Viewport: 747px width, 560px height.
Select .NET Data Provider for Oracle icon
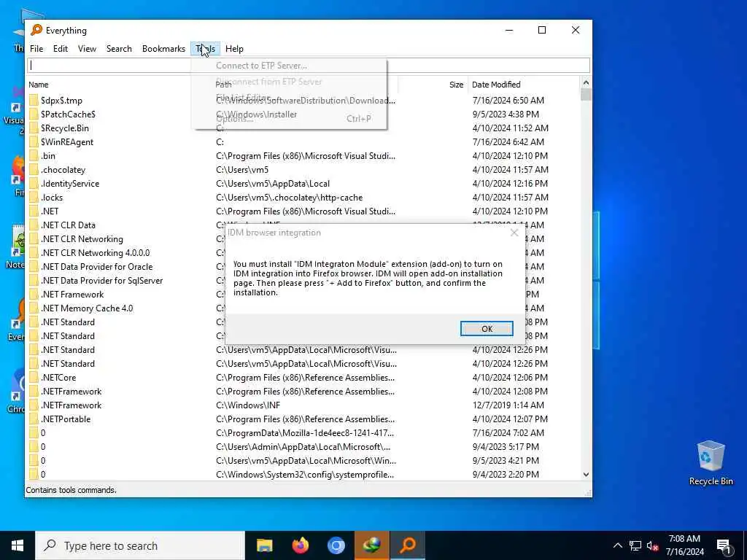point(34,267)
